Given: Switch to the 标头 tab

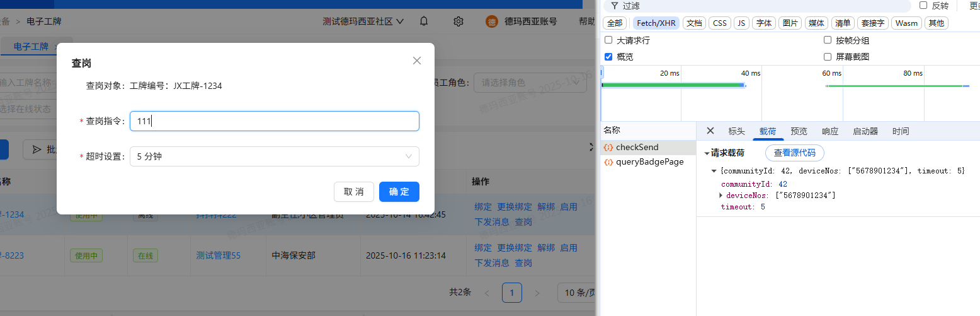Looking at the screenshot, I should tap(736, 131).
